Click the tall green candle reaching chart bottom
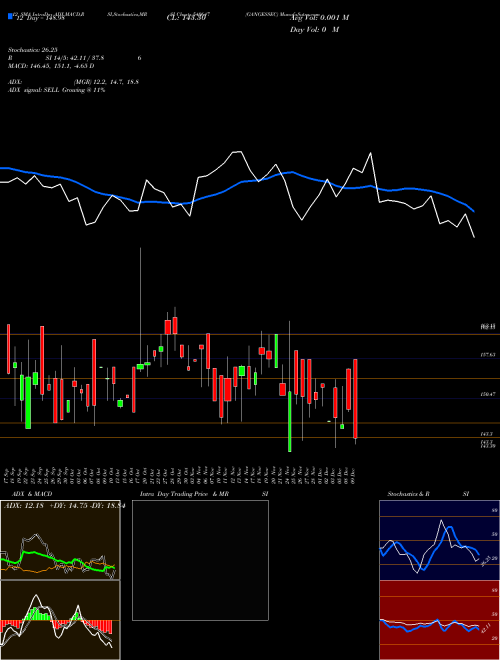500x660 pixels. 290,421
